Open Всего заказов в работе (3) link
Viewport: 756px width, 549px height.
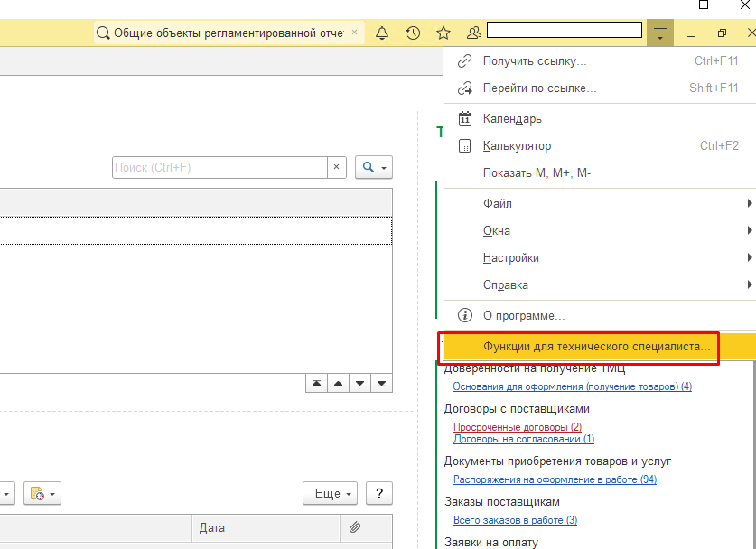click(x=516, y=520)
